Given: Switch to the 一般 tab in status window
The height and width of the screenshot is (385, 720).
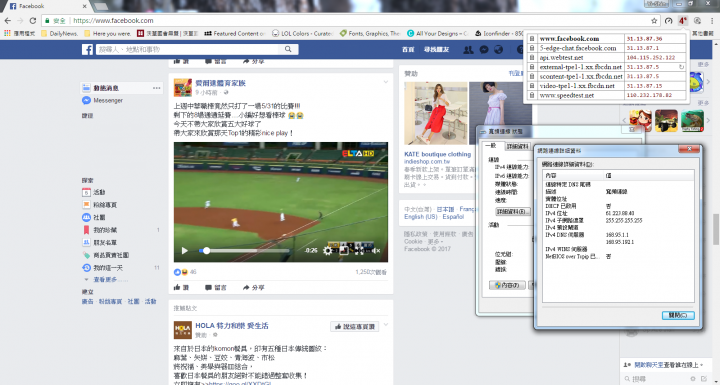Looking at the screenshot, I should coord(491,146).
